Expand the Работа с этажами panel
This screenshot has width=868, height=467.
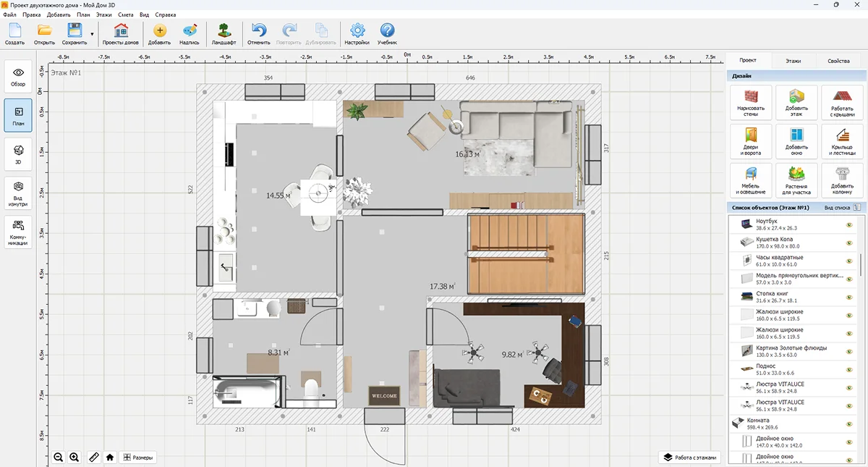click(689, 458)
